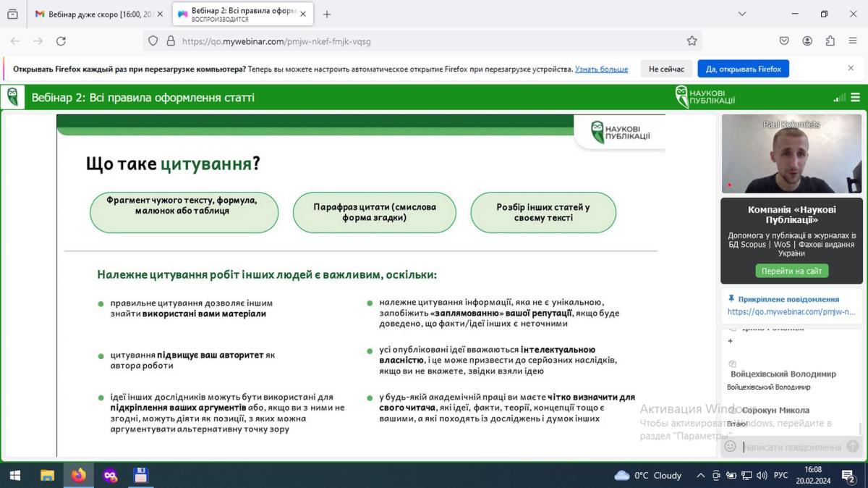
Task: Click the slide's 'Наукові Публікації' logo
Action: [x=620, y=132]
